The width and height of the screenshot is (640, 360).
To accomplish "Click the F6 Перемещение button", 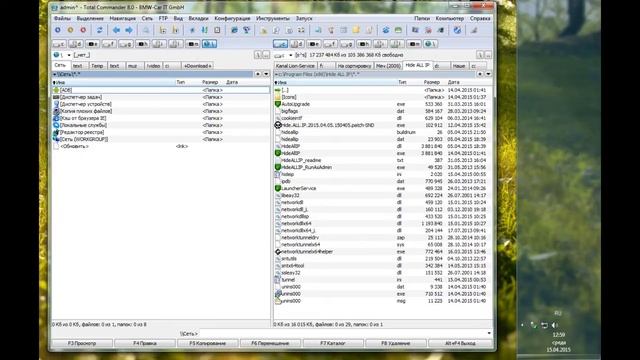I will 270,343.
